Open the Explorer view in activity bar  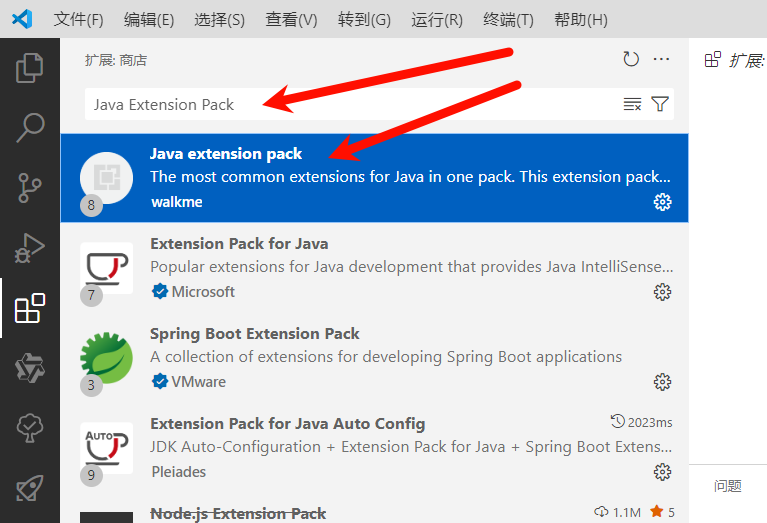30,68
